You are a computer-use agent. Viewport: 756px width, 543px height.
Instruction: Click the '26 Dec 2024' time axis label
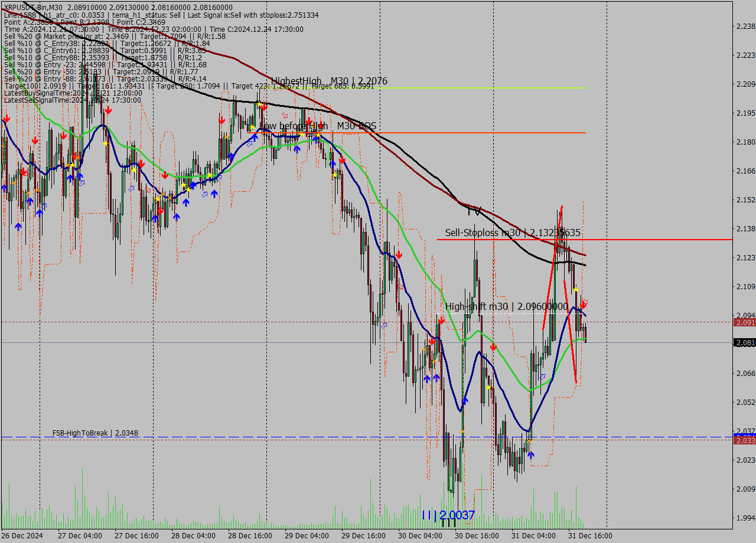(x=23, y=536)
